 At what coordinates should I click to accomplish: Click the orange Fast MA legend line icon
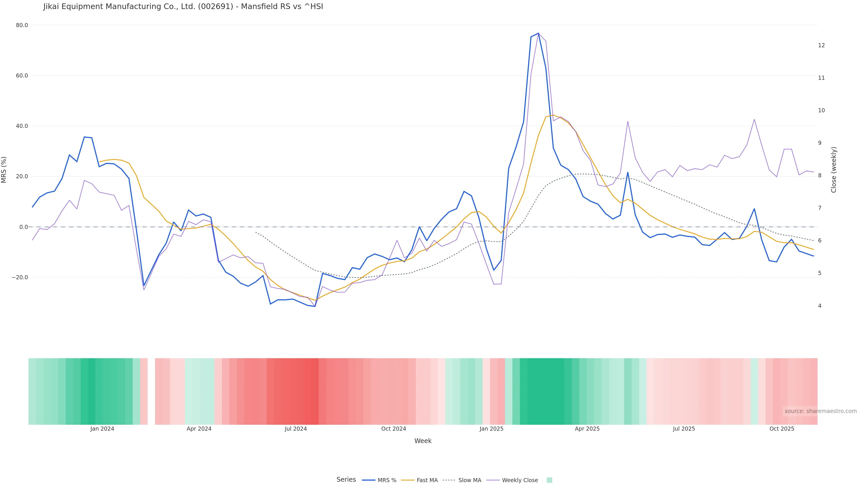pos(408,480)
